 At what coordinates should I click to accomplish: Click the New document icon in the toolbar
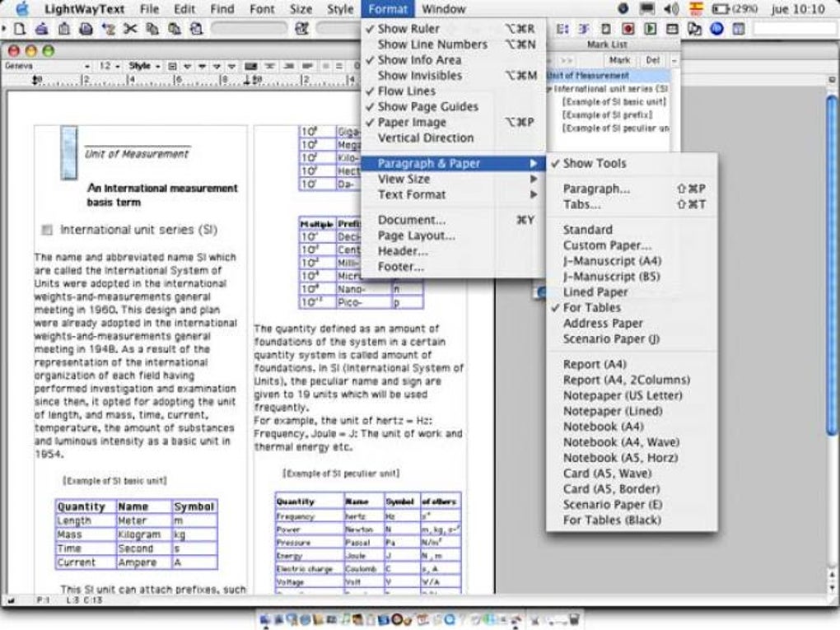pyautogui.click(x=20, y=28)
